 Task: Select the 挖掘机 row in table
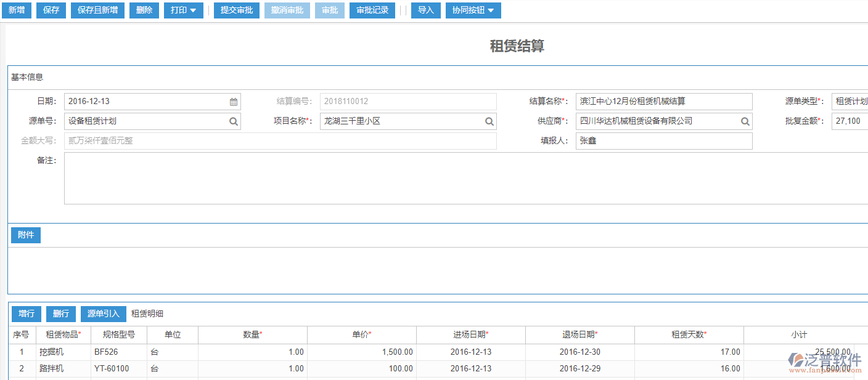51,352
